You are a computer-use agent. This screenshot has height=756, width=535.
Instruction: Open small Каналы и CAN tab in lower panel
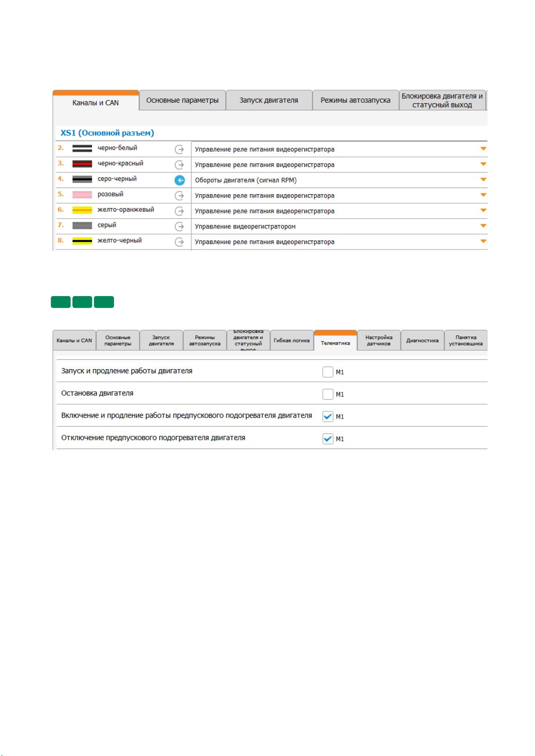[74, 340]
